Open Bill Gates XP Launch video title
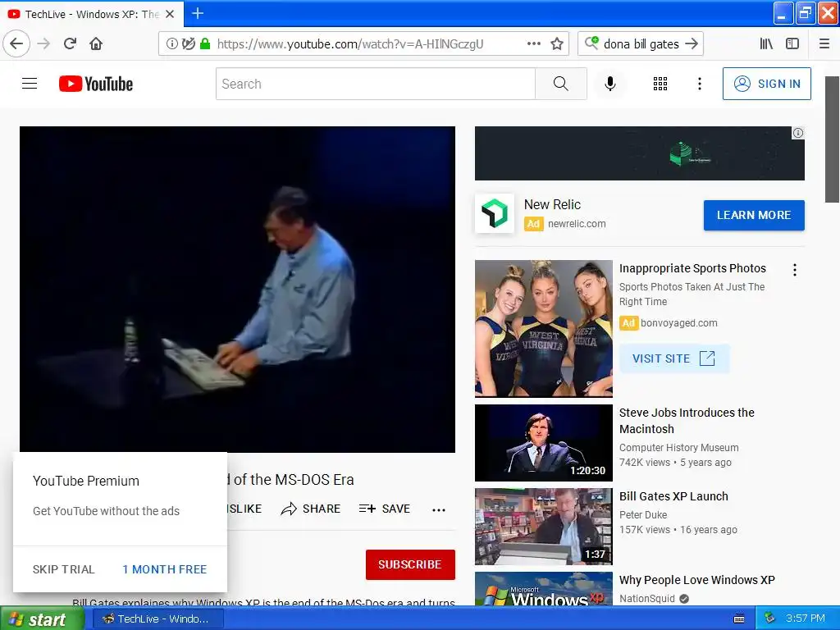 tap(673, 496)
